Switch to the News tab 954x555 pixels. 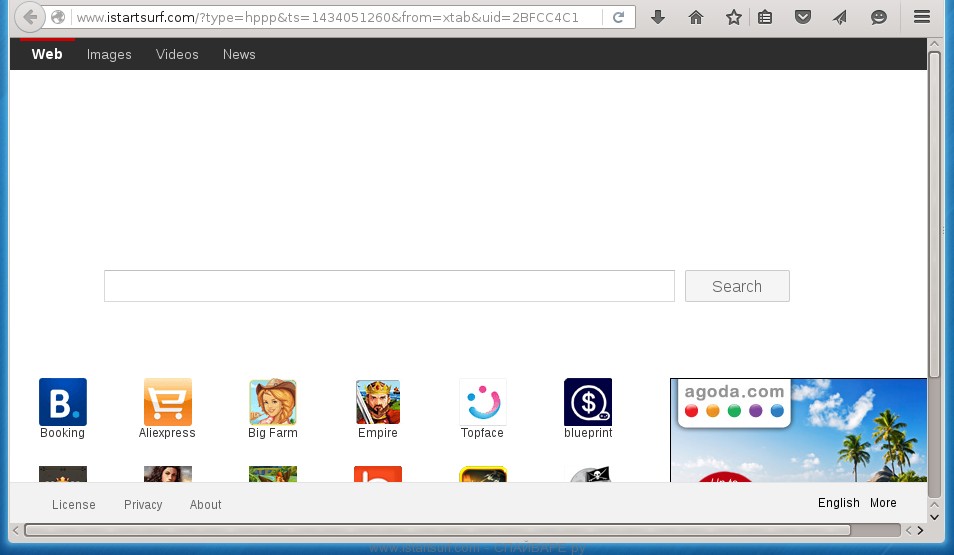239,54
